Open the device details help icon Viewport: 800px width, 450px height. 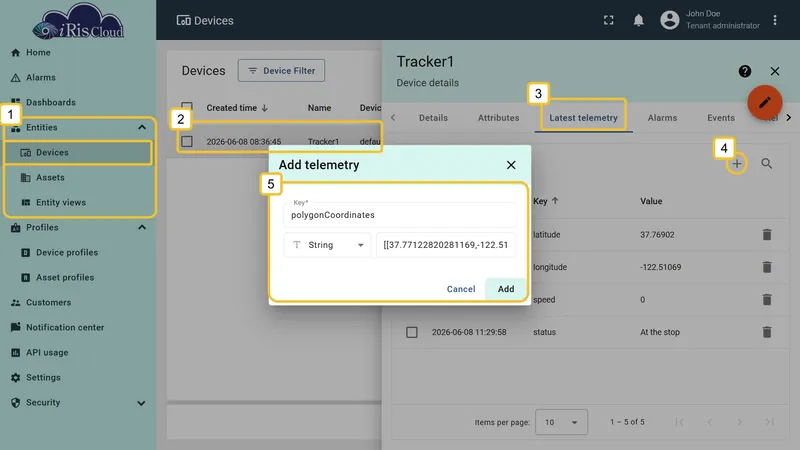click(x=744, y=71)
